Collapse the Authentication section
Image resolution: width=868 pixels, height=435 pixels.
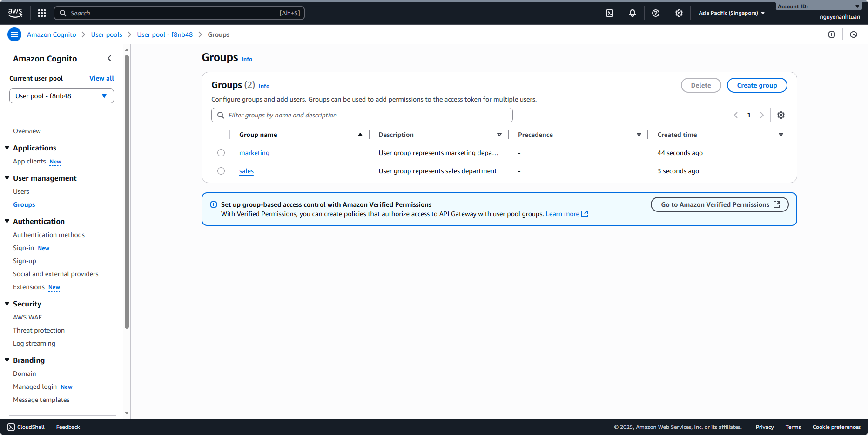click(x=7, y=221)
